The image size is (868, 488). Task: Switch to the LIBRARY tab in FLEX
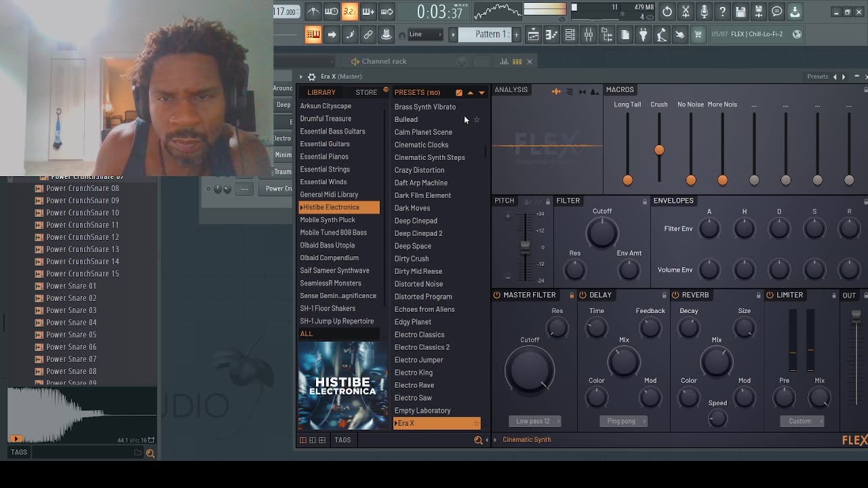coord(321,92)
